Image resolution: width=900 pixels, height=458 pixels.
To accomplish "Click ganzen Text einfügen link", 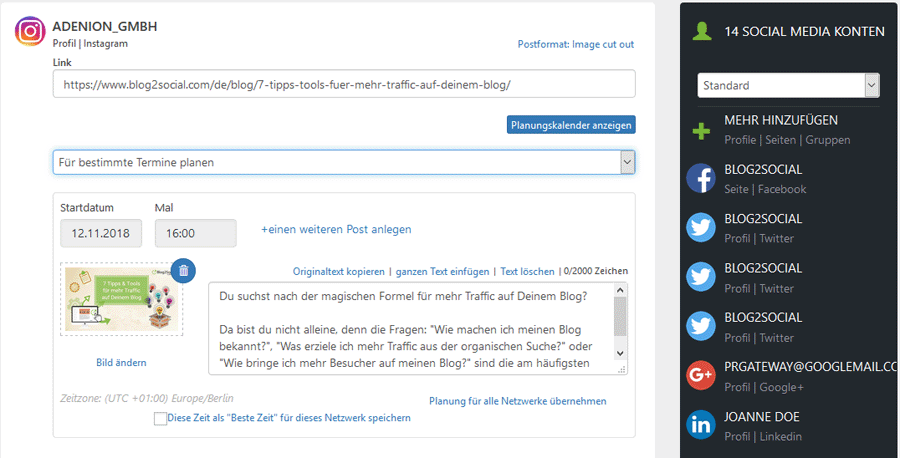I will tap(443, 271).
